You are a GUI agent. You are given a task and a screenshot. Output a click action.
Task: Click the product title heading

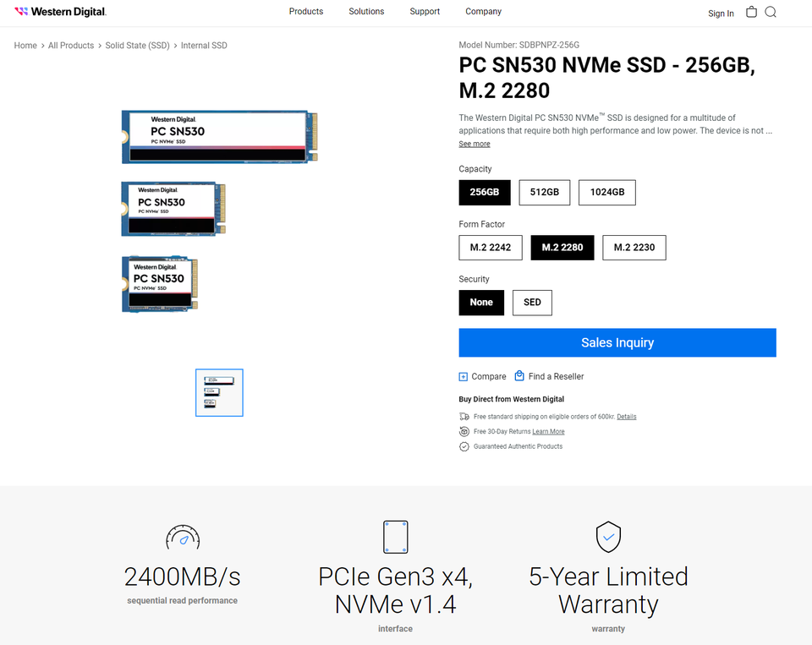point(607,78)
